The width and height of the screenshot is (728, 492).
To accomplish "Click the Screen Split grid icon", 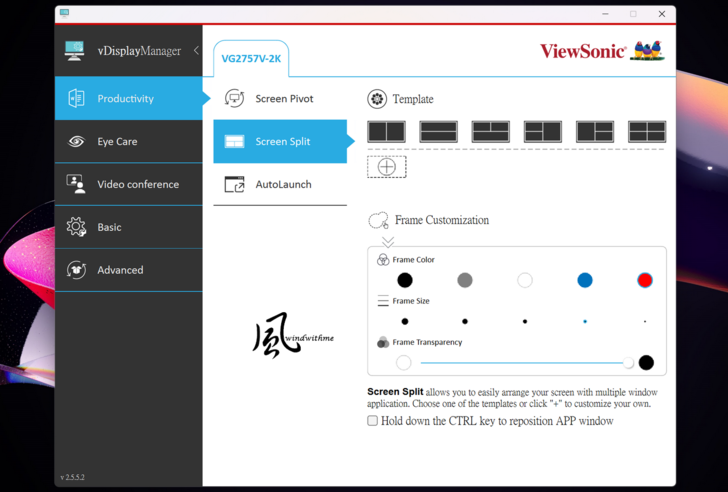I will (234, 142).
